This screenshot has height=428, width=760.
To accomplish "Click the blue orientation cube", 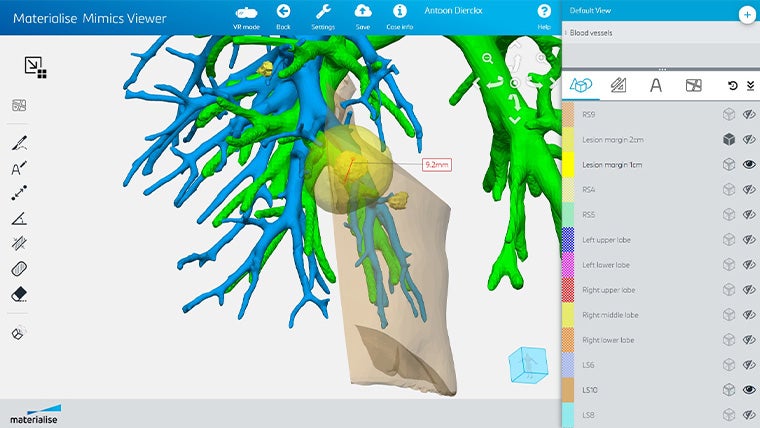I will [528, 364].
